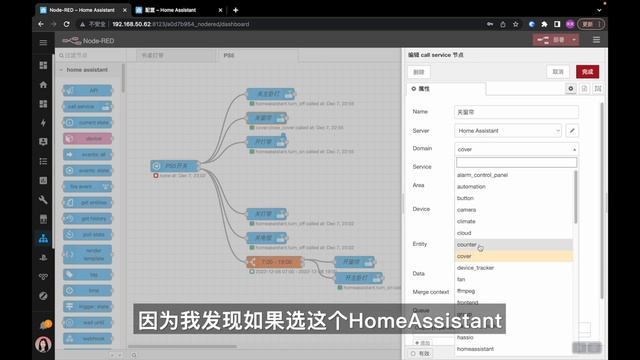Click the browser update button
Viewport: 640px width, 360px height.
(x=591, y=24)
